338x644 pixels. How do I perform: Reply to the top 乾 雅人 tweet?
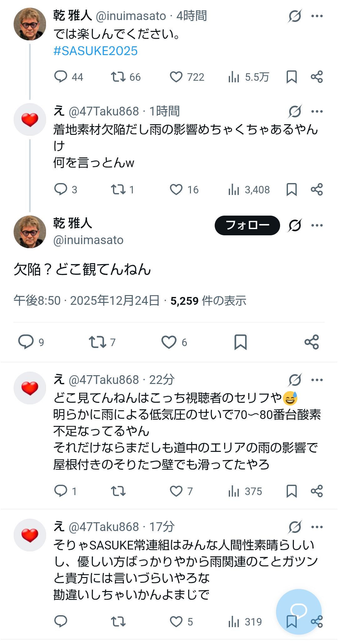[61, 77]
